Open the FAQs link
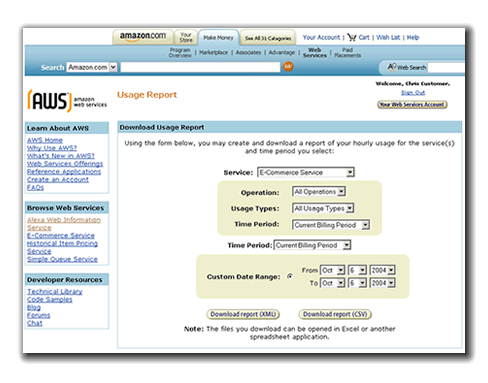 pos(35,187)
